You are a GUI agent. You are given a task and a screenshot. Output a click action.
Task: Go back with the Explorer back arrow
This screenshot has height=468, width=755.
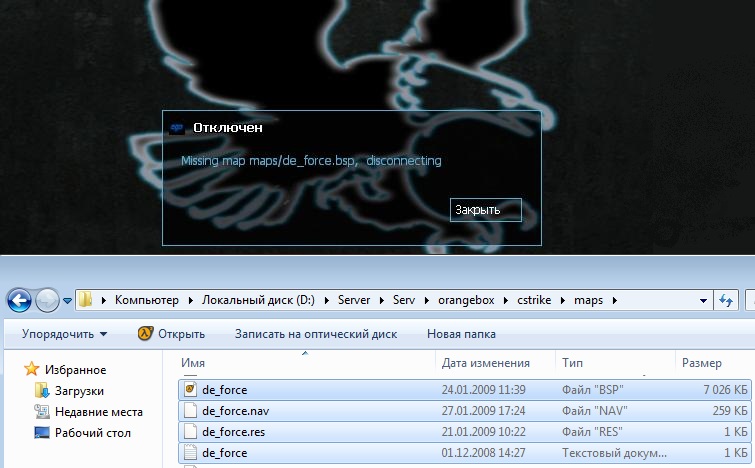click(19, 300)
